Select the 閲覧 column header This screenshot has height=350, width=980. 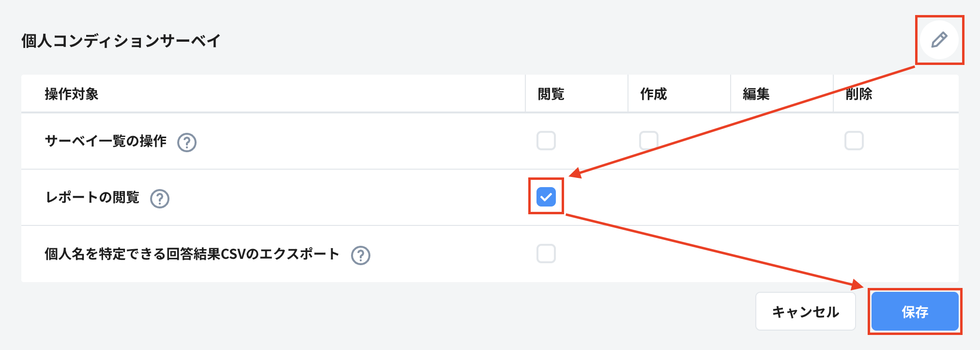pos(551,94)
